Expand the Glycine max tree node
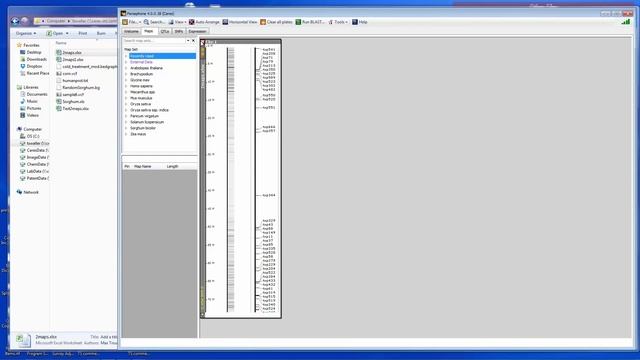 point(126,80)
